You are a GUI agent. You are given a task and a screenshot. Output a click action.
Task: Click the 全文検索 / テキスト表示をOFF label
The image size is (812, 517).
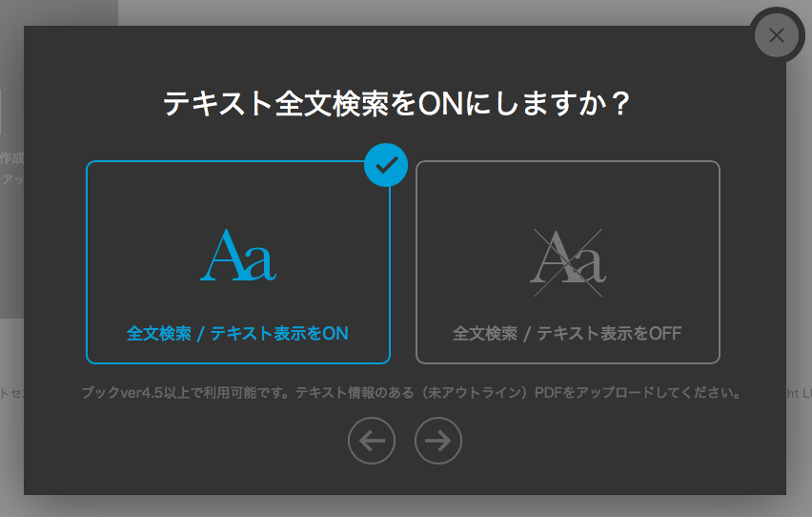click(x=567, y=334)
